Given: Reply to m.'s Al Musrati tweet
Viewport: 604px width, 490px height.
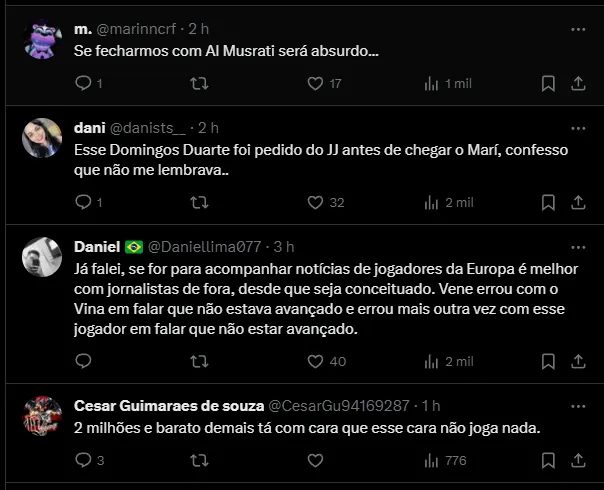Looking at the screenshot, I should [83, 84].
